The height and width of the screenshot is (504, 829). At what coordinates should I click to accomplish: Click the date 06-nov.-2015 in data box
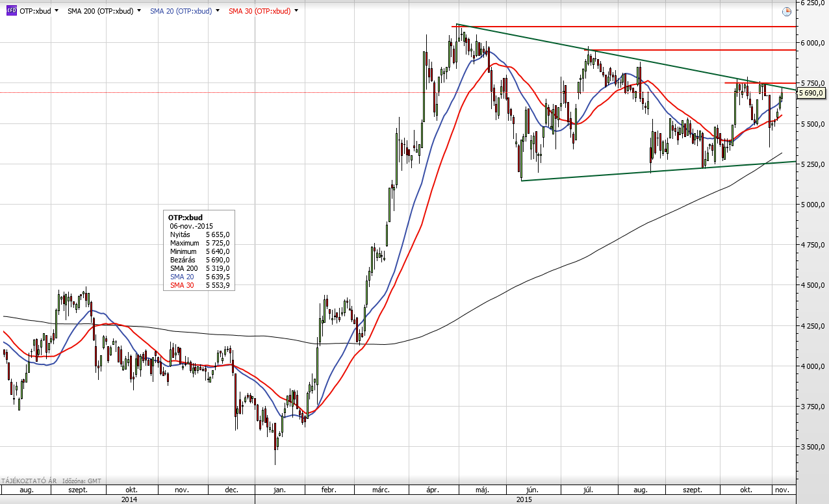click(191, 225)
